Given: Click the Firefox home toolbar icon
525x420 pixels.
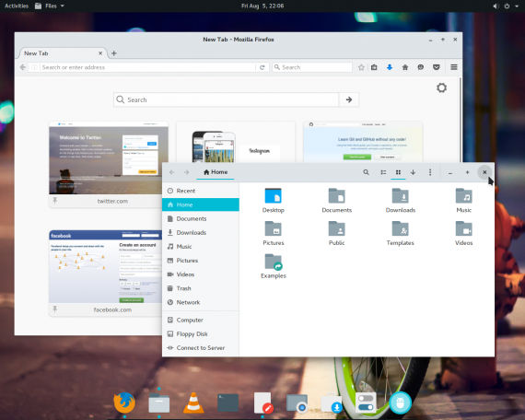Looking at the screenshot, I should [x=405, y=67].
